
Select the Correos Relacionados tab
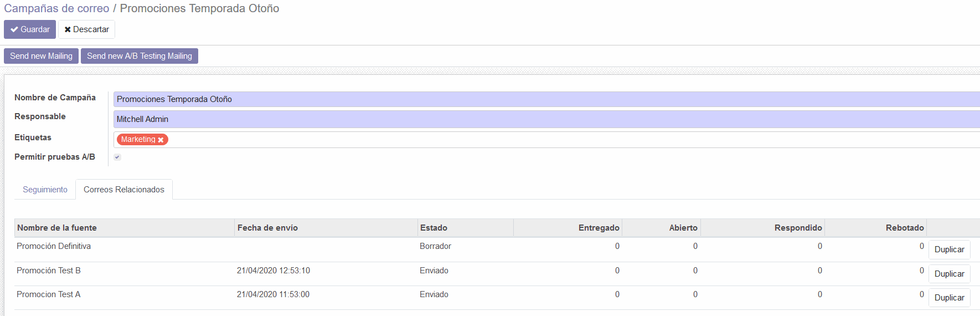point(124,190)
